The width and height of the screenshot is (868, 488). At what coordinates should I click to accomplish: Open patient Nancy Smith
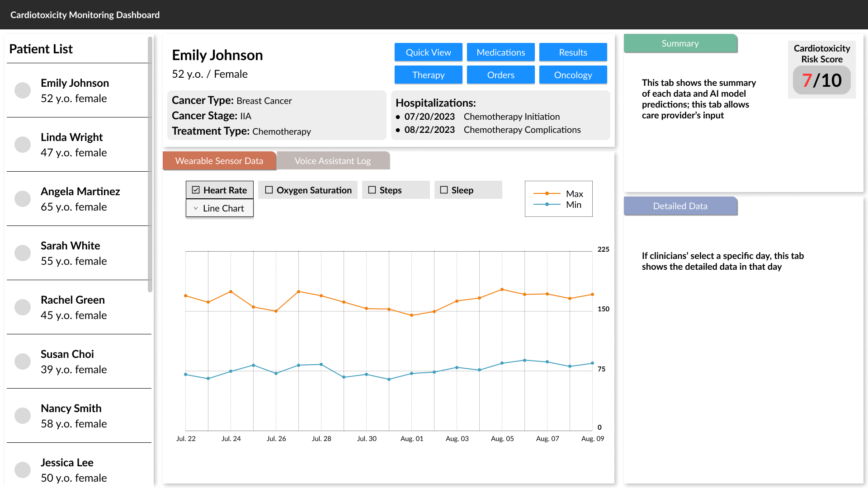tap(79, 416)
